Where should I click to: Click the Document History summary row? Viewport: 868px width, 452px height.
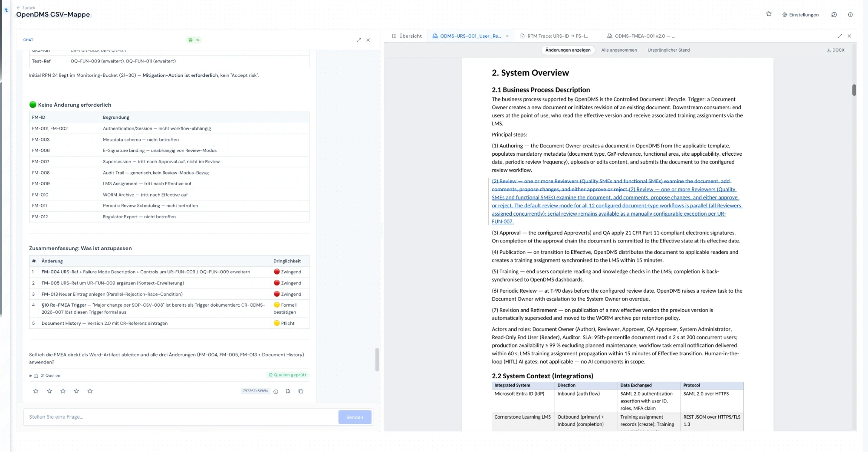[x=169, y=323]
